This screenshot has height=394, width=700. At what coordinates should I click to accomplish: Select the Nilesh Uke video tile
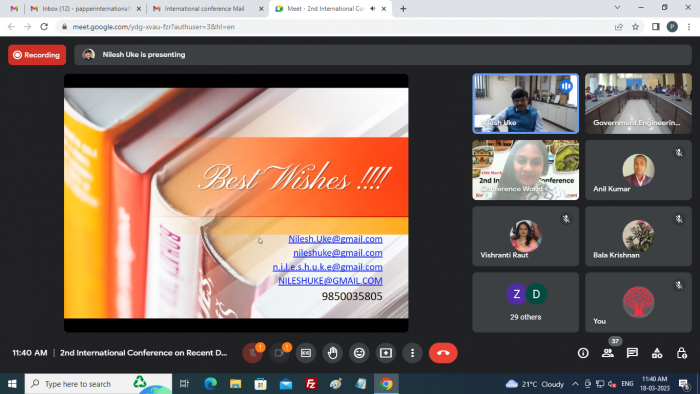pos(525,104)
